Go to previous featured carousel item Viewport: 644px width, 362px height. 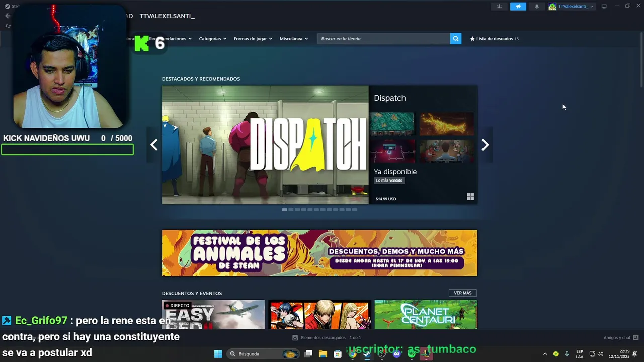(x=154, y=145)
